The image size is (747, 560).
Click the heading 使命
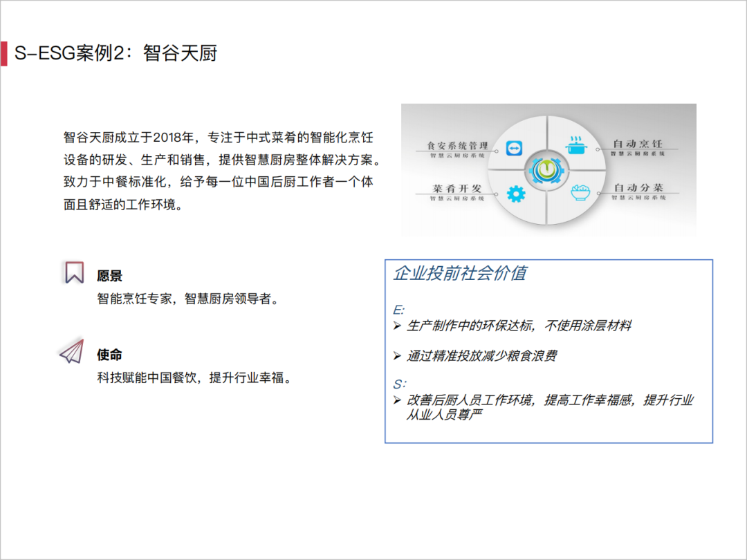109,355
